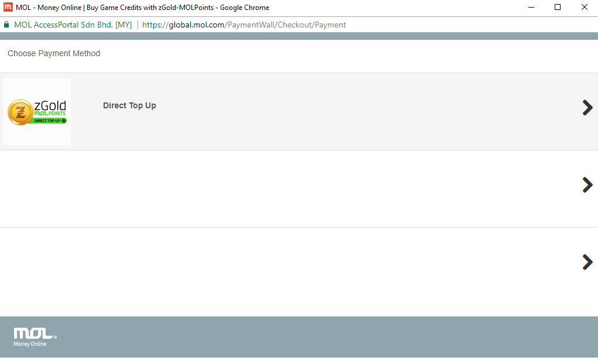Close the Chrome payment window
Image resolution: width=598 pixels, height=364 pixels.
tap(585, 7)
